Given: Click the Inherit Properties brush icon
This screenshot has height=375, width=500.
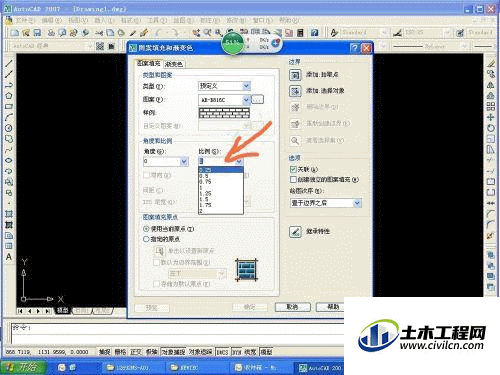Looking at the screenshot, I should [295, 232].
